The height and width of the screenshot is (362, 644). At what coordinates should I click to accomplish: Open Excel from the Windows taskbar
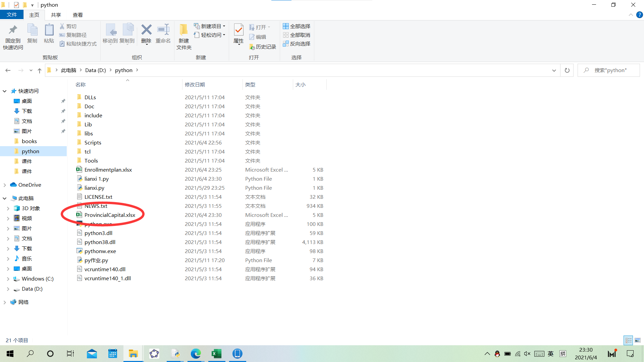[217, 354]
